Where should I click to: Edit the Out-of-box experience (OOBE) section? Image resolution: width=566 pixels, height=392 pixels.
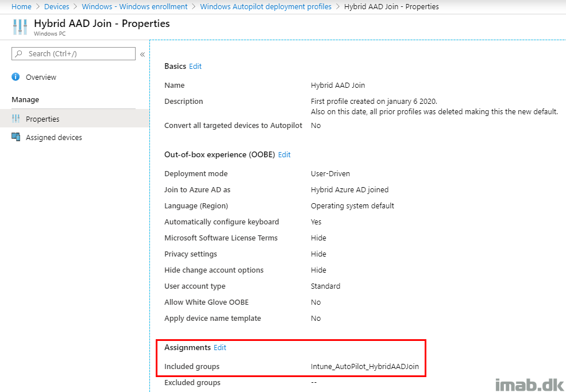click(x=284, y=155)
